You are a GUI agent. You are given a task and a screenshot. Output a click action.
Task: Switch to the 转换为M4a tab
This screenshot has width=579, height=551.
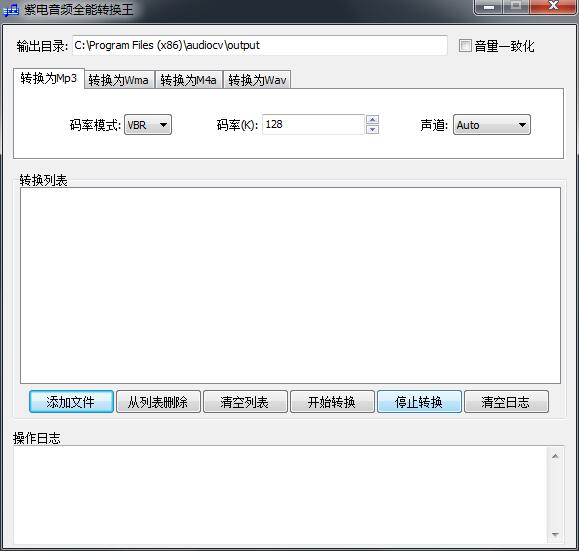tap(189, 80)
